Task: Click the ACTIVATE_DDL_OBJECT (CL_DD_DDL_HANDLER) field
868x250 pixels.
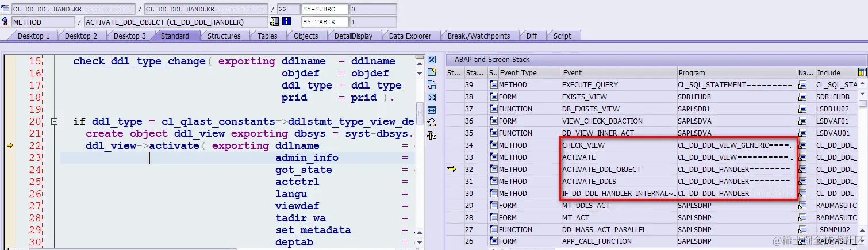Action: (176, 22)
